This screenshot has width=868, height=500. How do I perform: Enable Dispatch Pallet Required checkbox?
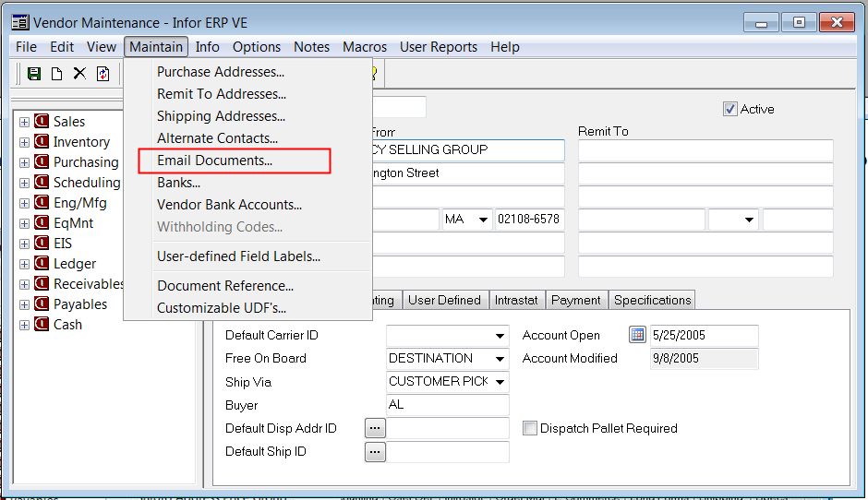[530, 428]
